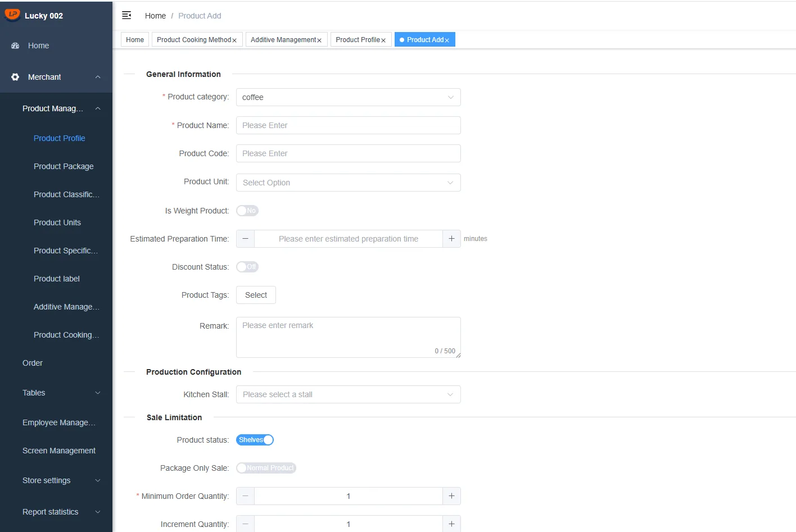Image resolution: width=796 pixels, height=532 pixels.
Task: Increase Minimum Order Quantity with plus
Action: coord(451,496)
